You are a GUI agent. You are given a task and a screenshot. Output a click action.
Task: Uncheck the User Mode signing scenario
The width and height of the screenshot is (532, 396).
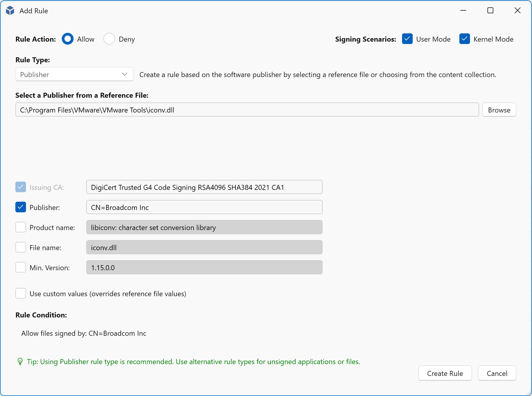coord(407,39)
